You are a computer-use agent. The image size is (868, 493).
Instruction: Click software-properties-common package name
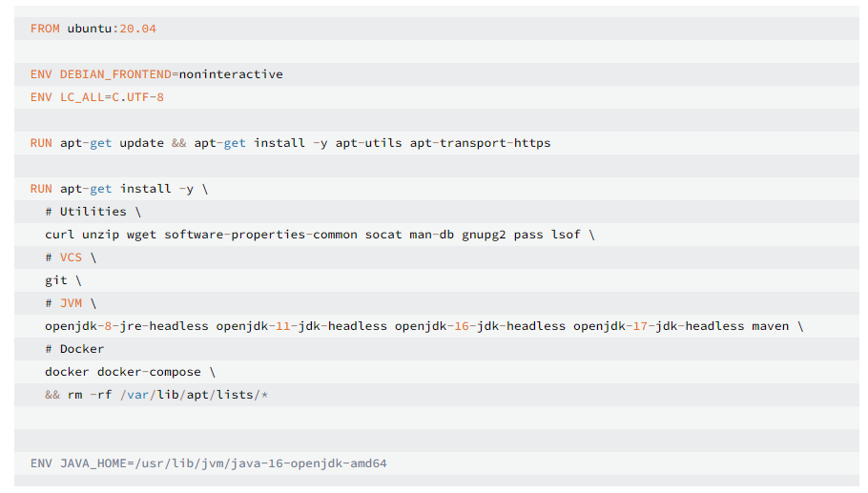[x=260, y=235]
